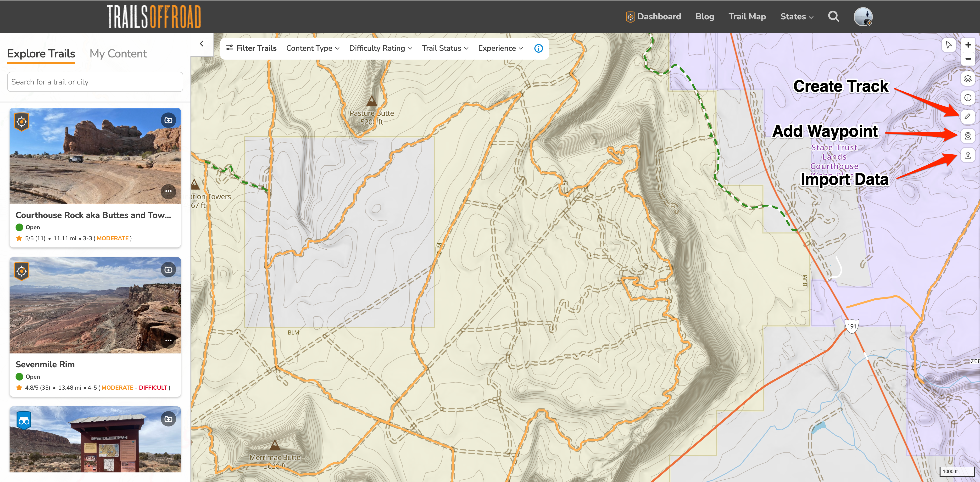Image resolution: width=980 pixels, height=482 pixels.
Task: Click the TrailsOffroad logo
Action: 154,17
